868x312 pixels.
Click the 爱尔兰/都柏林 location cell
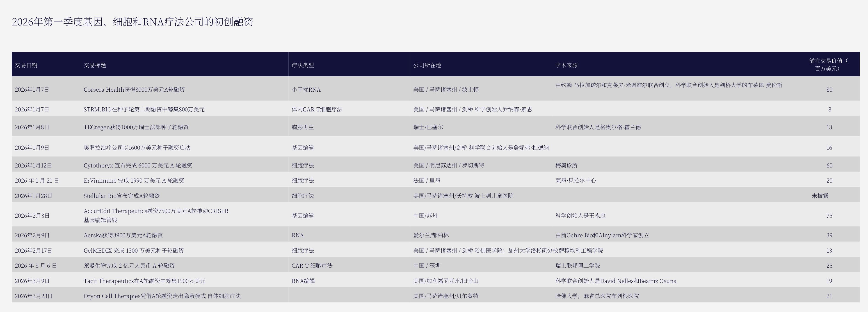pos(431,235)
